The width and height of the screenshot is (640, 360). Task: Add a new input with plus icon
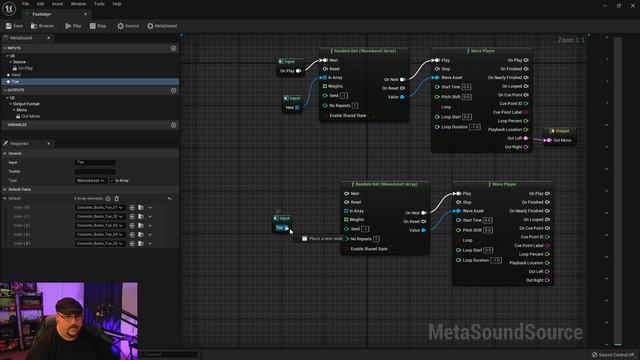click(173, 48)
